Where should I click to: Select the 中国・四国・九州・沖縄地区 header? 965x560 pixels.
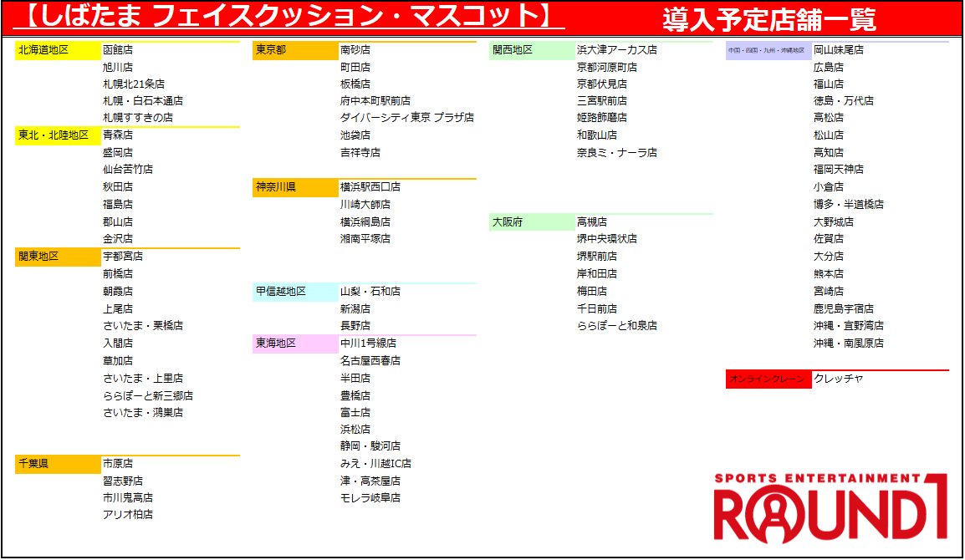point(768,50)
